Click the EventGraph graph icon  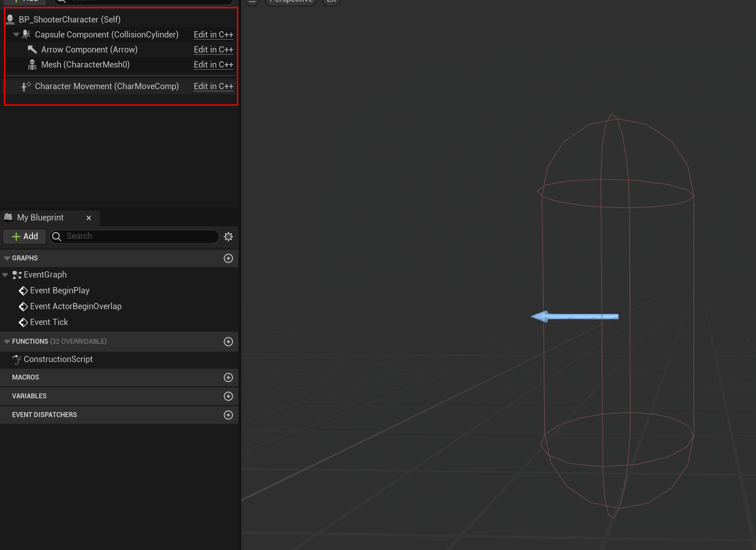[x=17, y=275]
